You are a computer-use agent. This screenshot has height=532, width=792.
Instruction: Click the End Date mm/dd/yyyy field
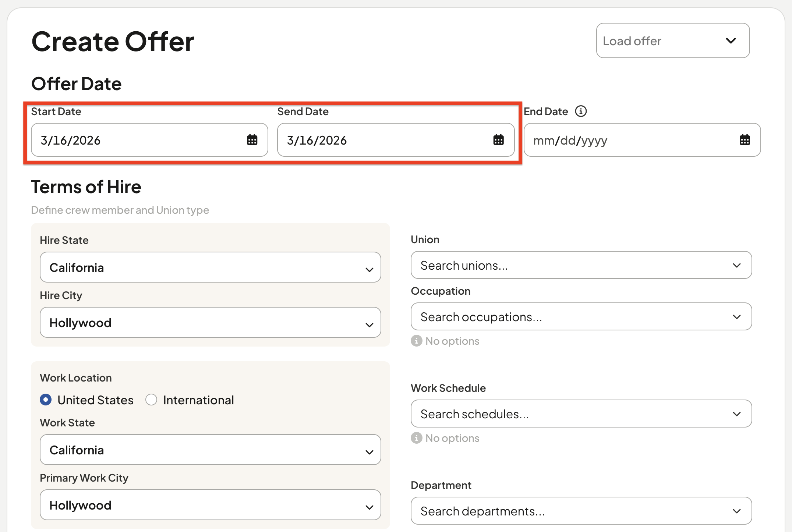point(642,140)
